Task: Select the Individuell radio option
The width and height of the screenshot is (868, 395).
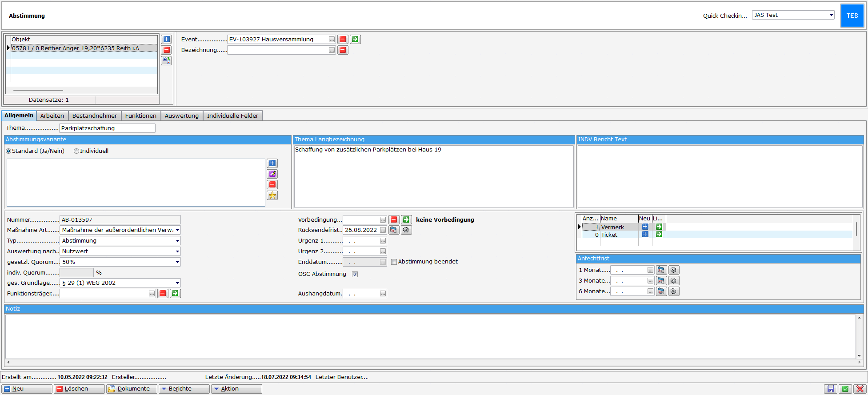Action: pyautogui.click(x=76, y=151)
